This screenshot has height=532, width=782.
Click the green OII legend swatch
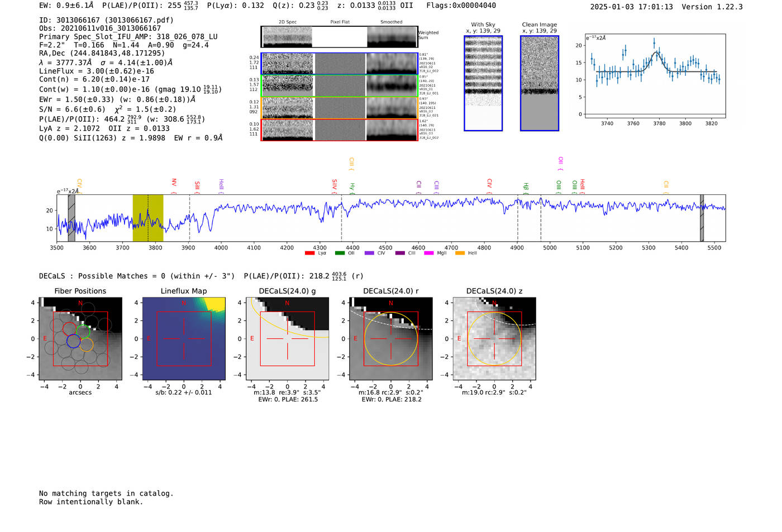(x=340, y=253)
